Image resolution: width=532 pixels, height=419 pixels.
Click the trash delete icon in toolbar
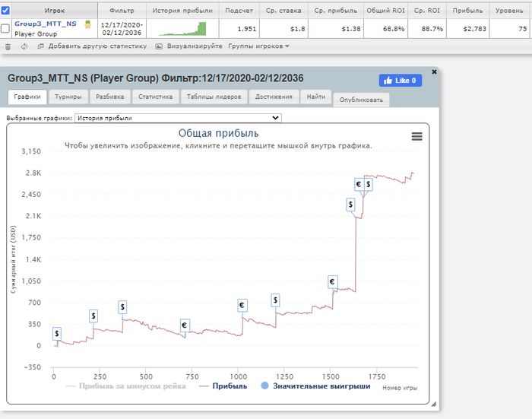8,46
